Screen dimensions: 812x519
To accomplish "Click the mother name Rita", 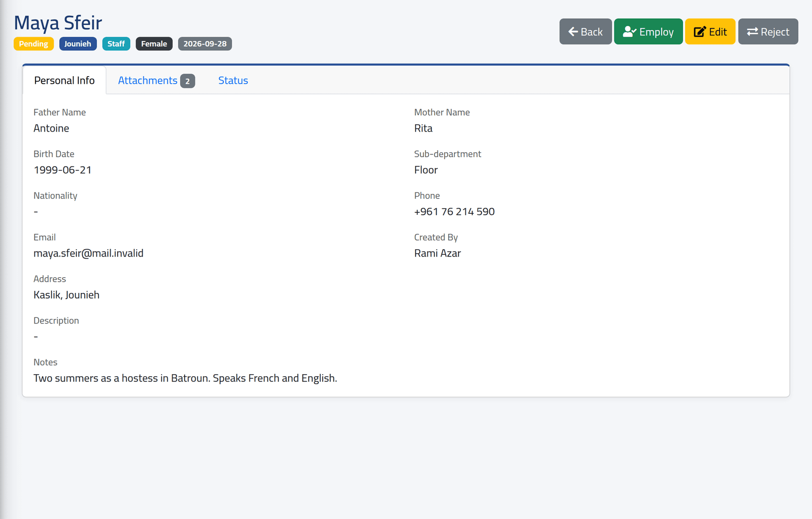I will 423,128.
